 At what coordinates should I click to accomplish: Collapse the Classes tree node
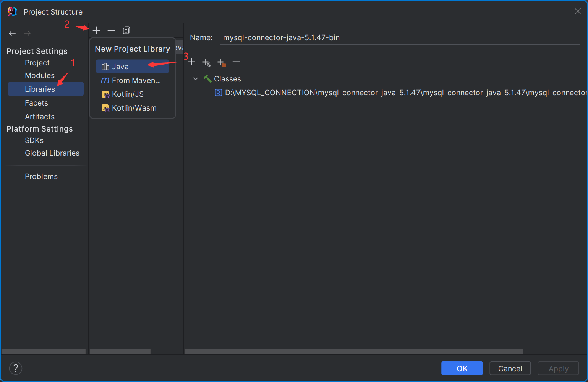pyautogui.click(x=196, y=79)
